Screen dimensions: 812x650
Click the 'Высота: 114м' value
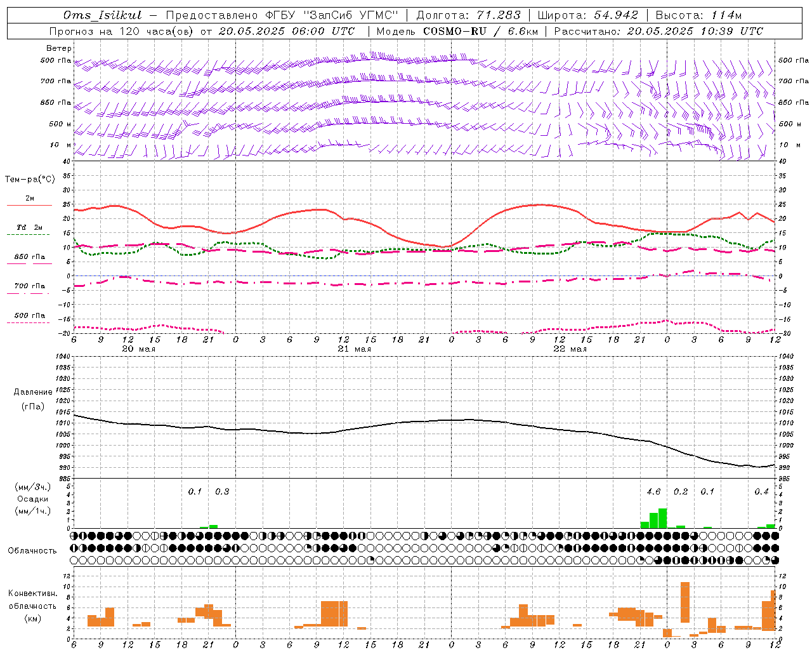tap(698, 15)
